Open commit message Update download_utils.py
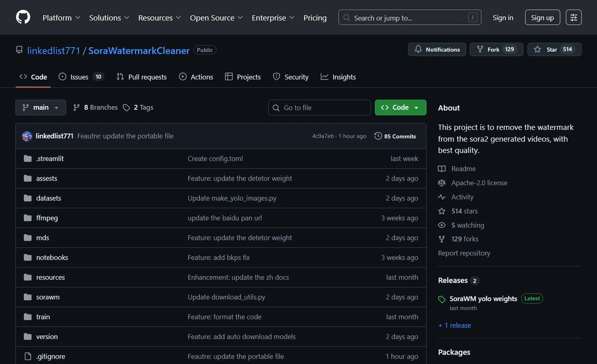Image resolution: width=597 pixels, height=364 pixels. [226, 297]
